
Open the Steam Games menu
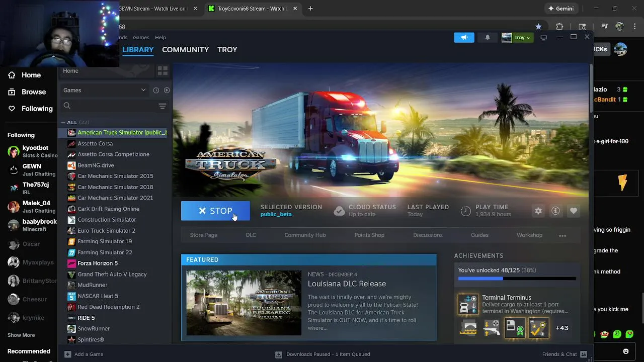[x=141, y=37]
